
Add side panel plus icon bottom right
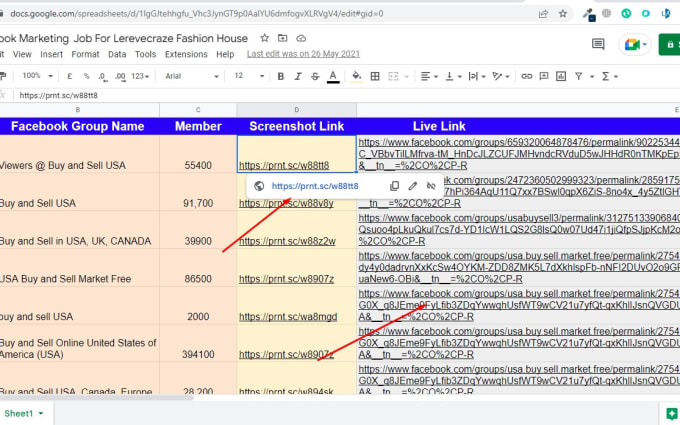pyautogui.click(x=671, y=413)
